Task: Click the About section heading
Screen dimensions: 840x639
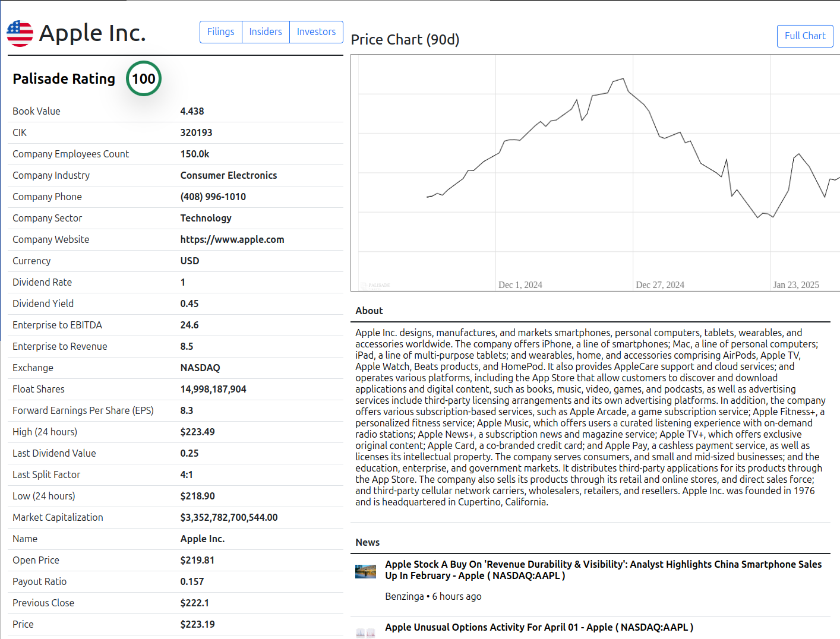Action: 369,311
